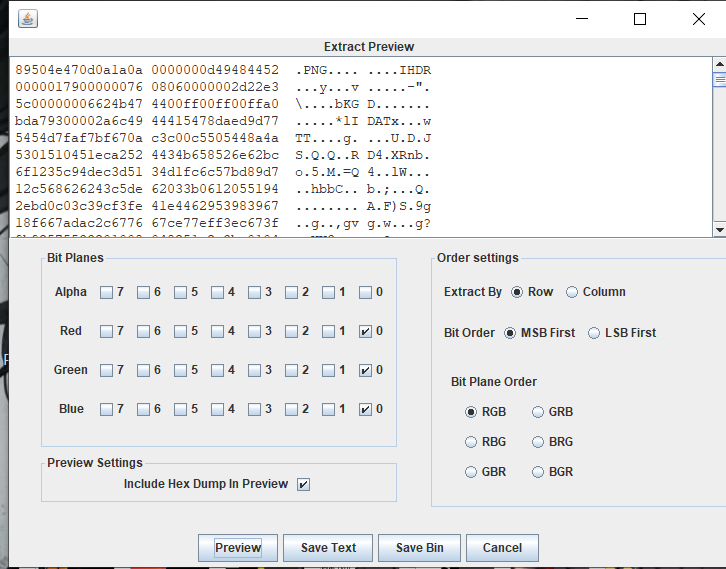Tick Green bit plane 5

click(181, 370)
